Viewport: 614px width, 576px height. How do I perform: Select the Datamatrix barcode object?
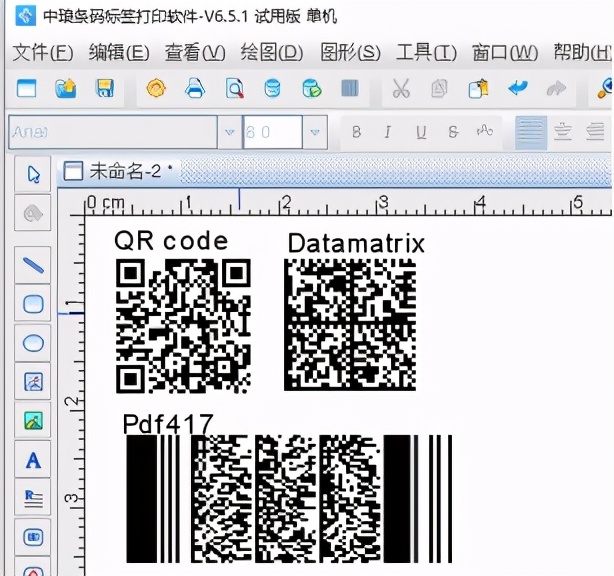click(350, 325)
